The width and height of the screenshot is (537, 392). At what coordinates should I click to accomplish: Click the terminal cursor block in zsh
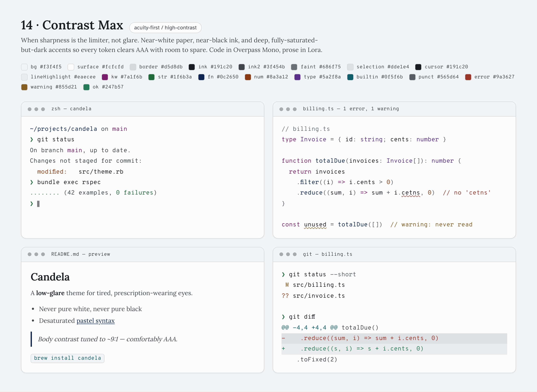[38, 204]
